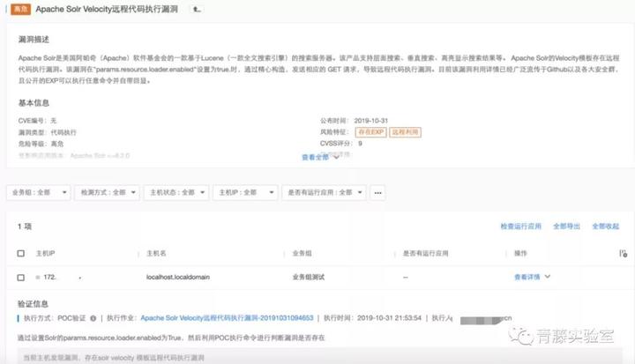Open the Apache Solr Velocity job link
The width and height of the screenshot is (635, 364).
tap(227, 318)
